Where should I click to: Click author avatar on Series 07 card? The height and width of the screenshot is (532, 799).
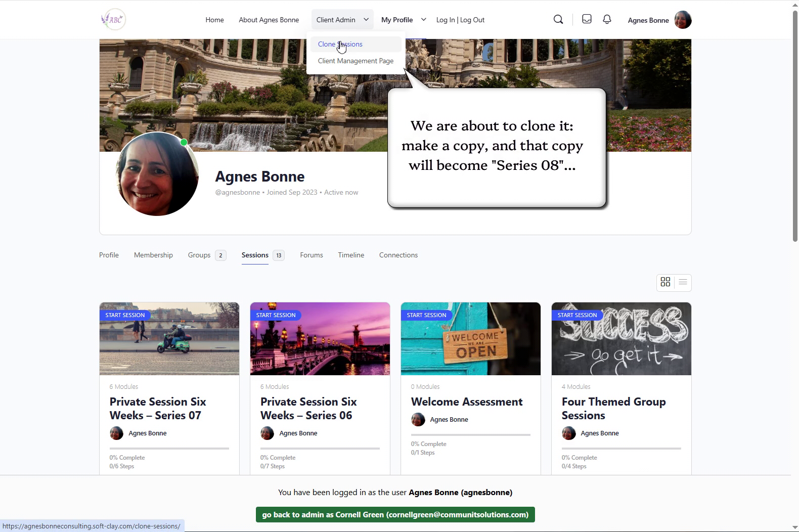tap(116, 433)
